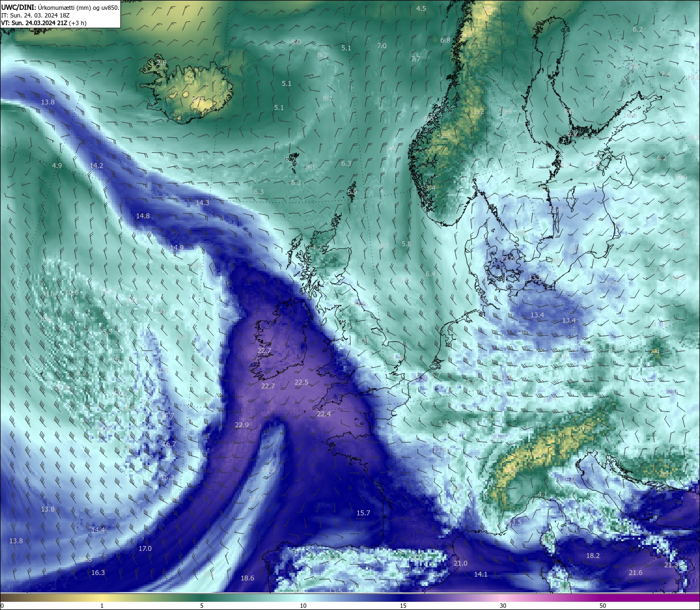
Task: Click the '17.0' value on the map
Action: pos(145,549)
